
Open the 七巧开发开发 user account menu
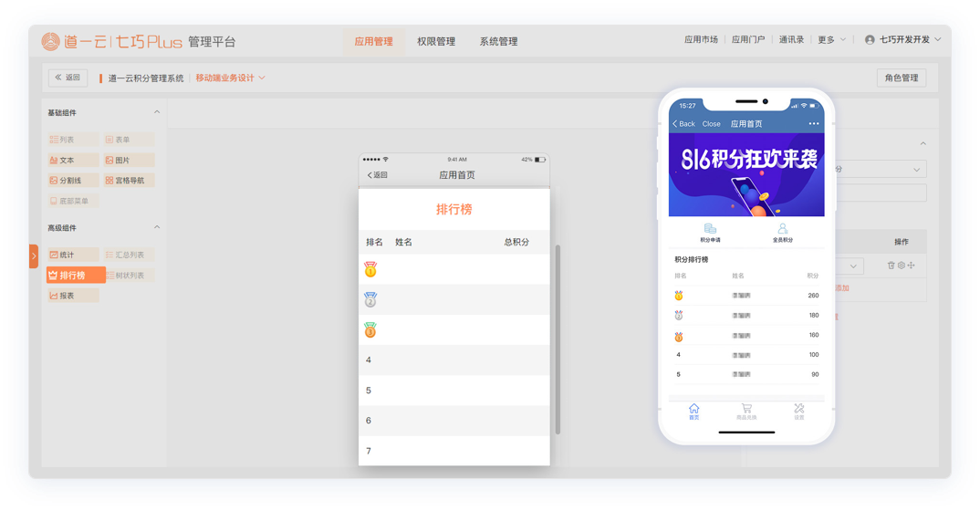coord(902,40)
